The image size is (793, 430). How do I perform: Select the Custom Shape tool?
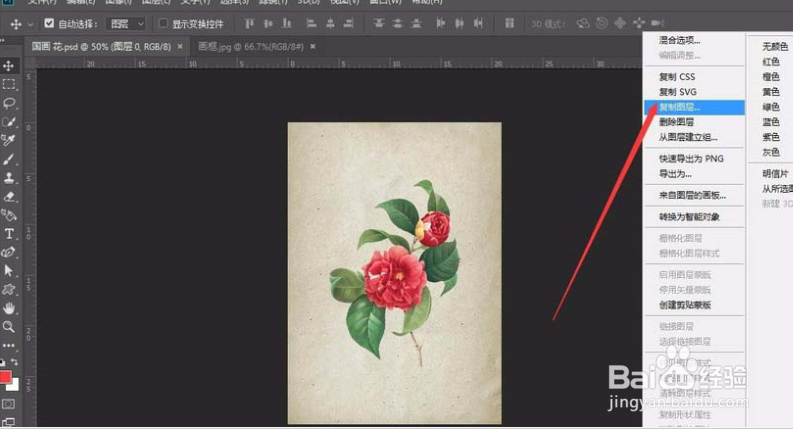click(x=9, y=289)
